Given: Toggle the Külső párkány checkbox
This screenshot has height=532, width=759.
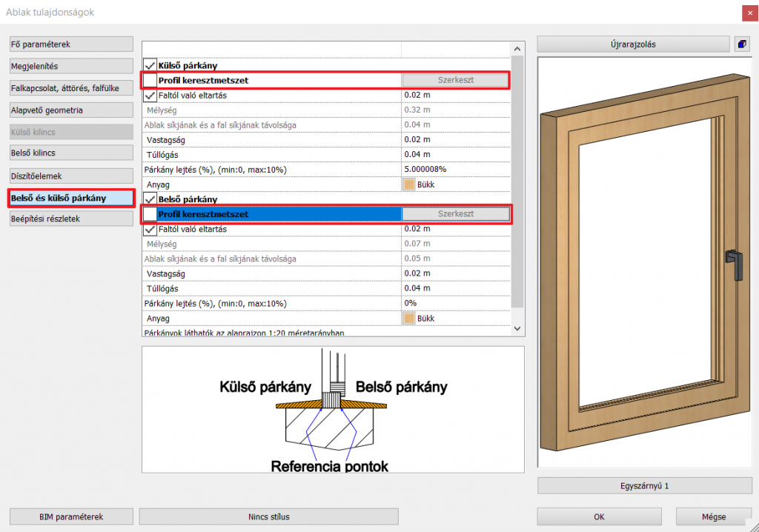Looking at the screenshot, I should point(150,65).
